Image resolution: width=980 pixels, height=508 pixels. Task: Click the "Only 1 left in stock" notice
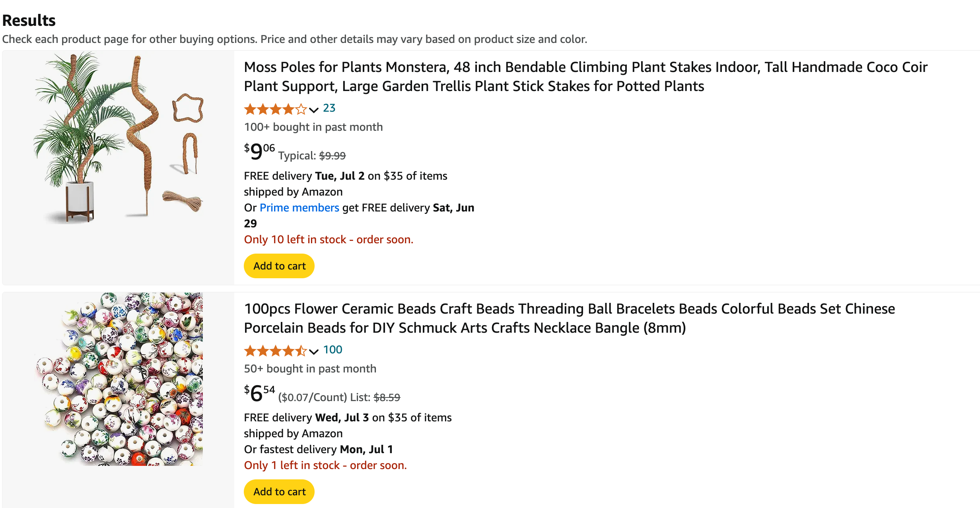click(325, 465)
